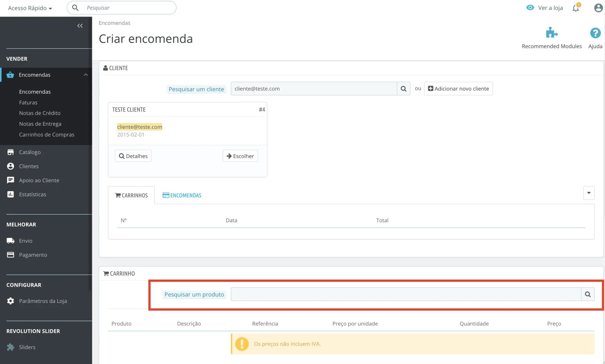Expand the Acesso Rápido dropdown

click(30, 8)
